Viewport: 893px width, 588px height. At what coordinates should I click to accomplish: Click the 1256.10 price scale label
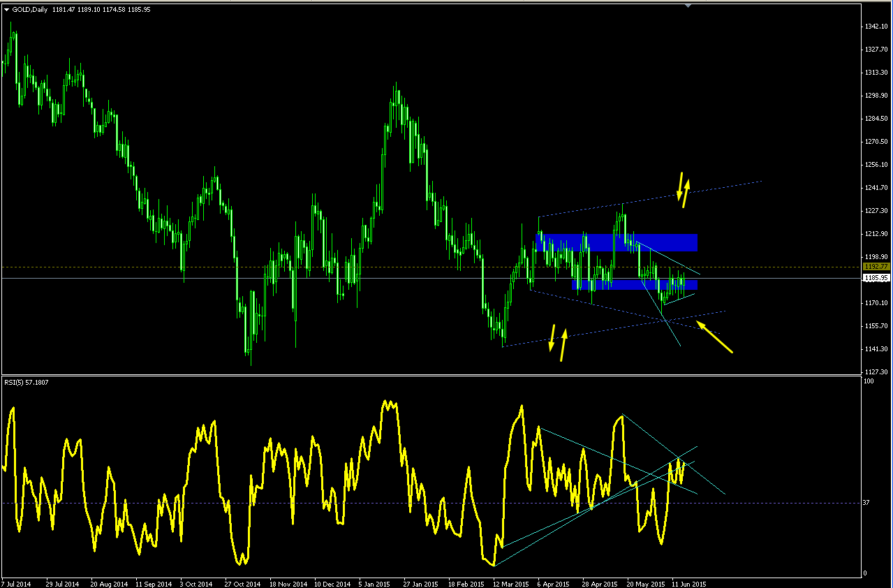876,164
